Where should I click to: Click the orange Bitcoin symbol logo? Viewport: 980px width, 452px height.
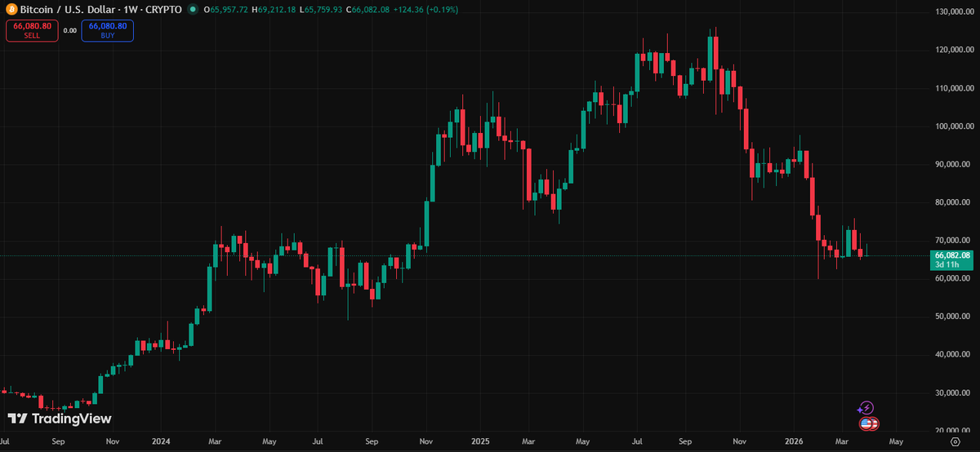pyautogui.click(x=11, y=10)
